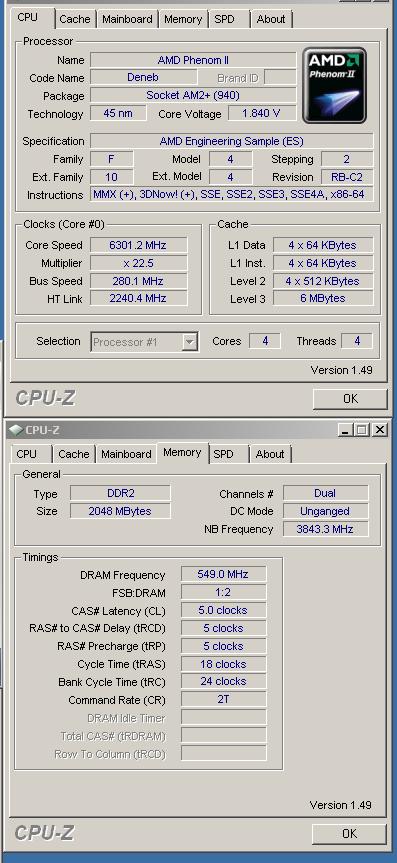Minimize the lower CPU-Z window
The image size is (397, 863).
point(345,430)
